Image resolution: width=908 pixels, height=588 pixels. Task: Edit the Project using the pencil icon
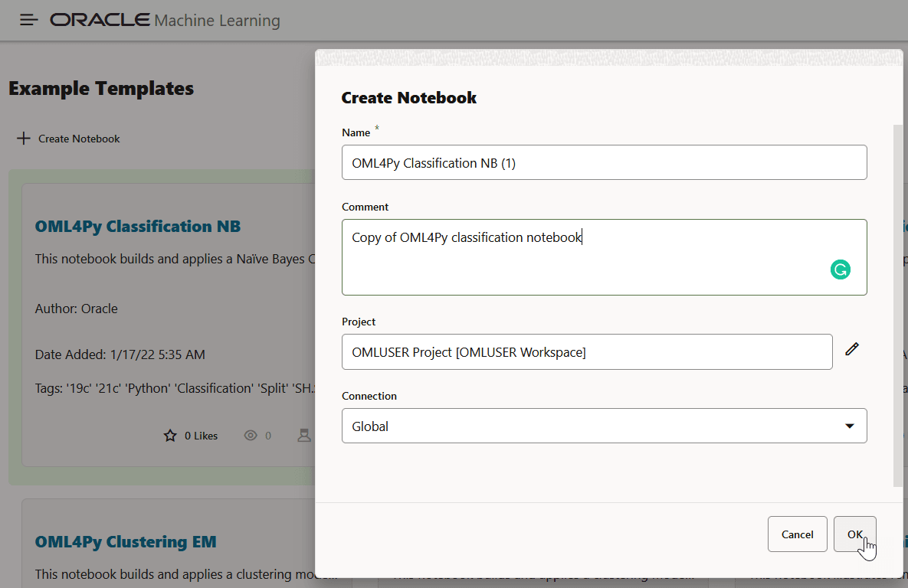pos(852,349)
